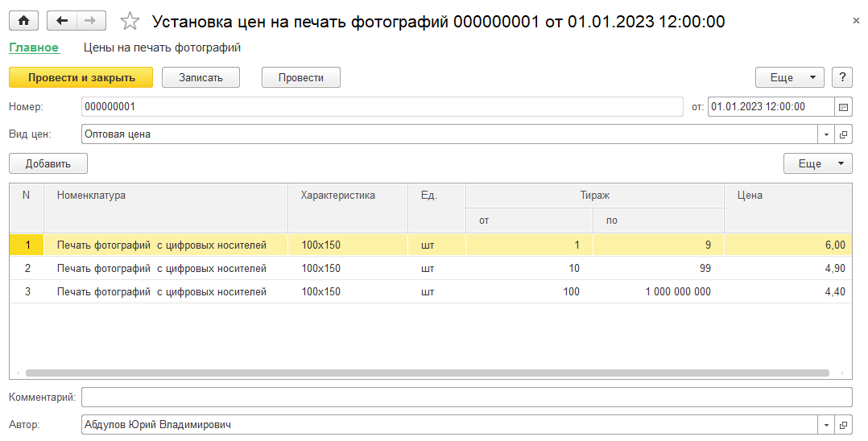Open the table's Еще menu
868x441 pixels.
point(817,163)
